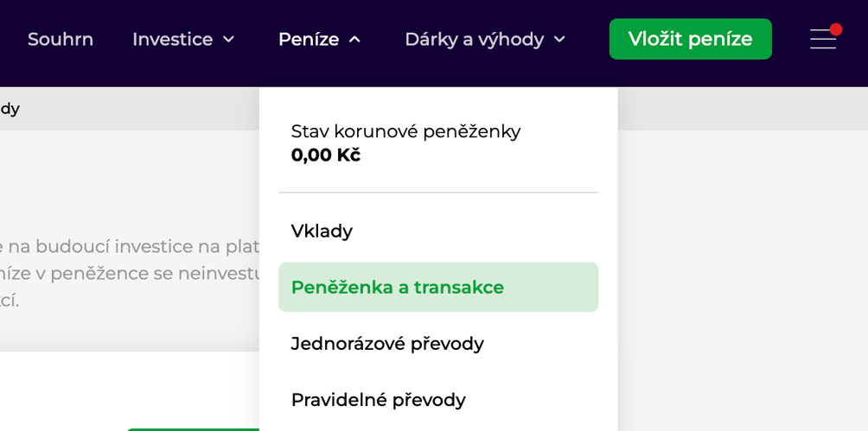Open the hamburger menu icon

point(823,39)
